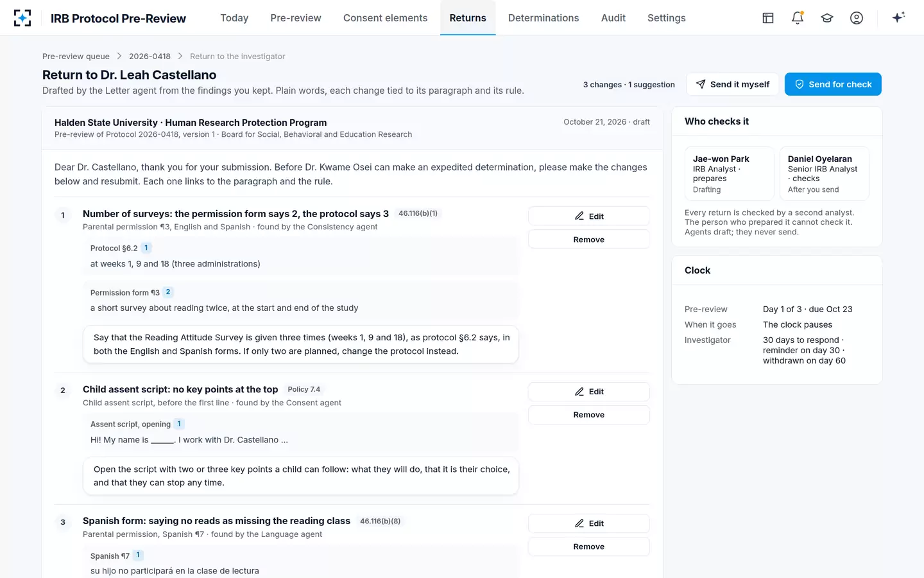Go to the Today tab
924x578 pixels.
pyautogui.click(x=234, y=18)
